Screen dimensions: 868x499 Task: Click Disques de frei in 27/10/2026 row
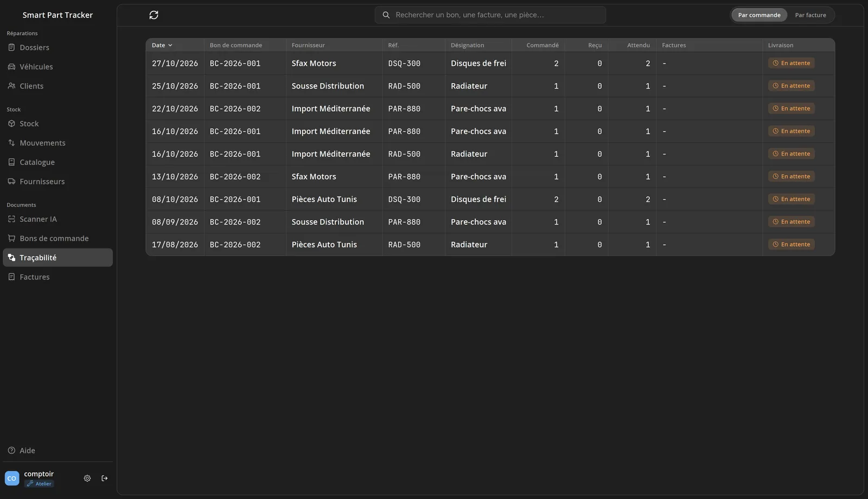478,63
